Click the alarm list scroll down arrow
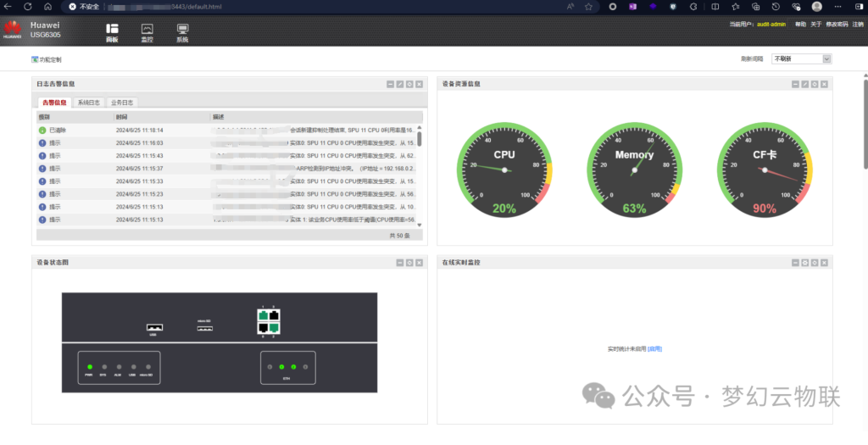Screen dimensions: 868x445 point(419,225)
